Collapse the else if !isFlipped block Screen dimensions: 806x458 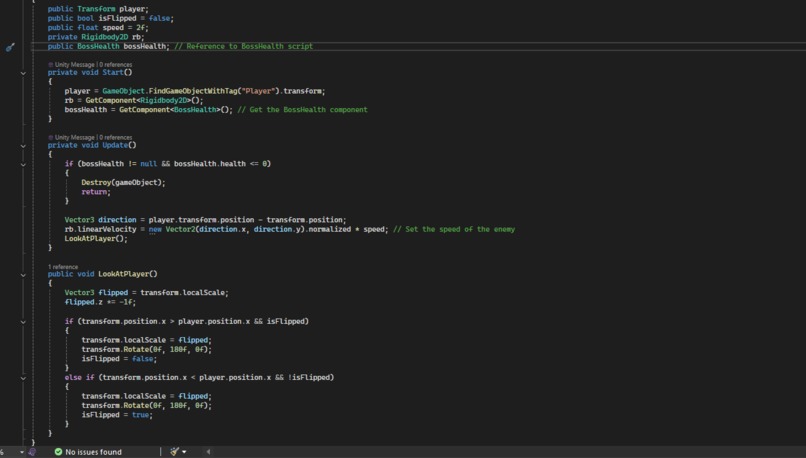[x=23, y=378]
